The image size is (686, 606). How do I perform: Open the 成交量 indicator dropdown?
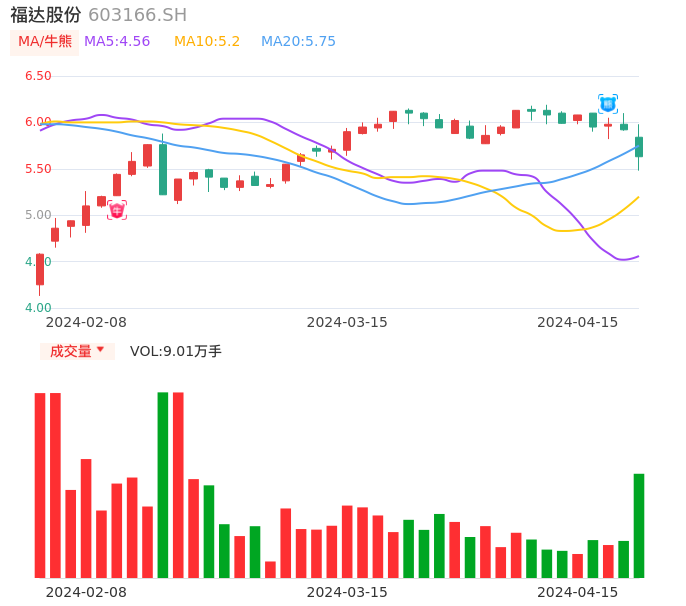coord(71,351)
